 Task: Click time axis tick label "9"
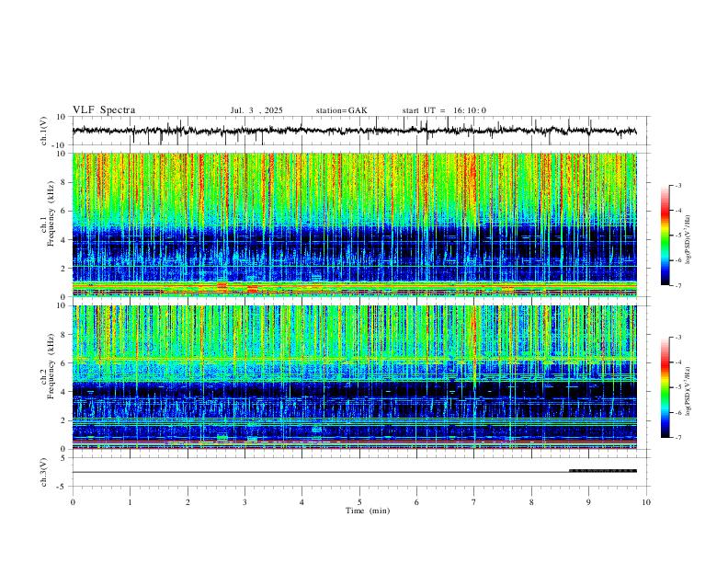pos(588,502)
